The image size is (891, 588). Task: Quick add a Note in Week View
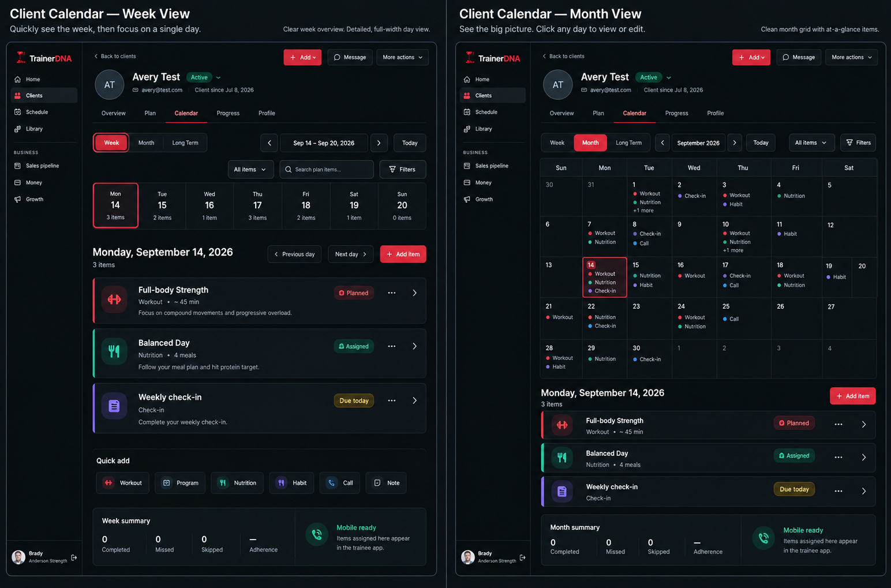(386, 483)
